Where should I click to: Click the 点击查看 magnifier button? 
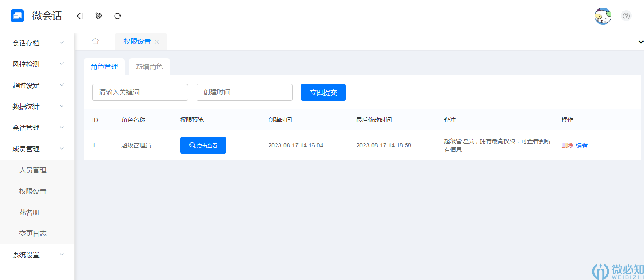click(x=203, y=145)
